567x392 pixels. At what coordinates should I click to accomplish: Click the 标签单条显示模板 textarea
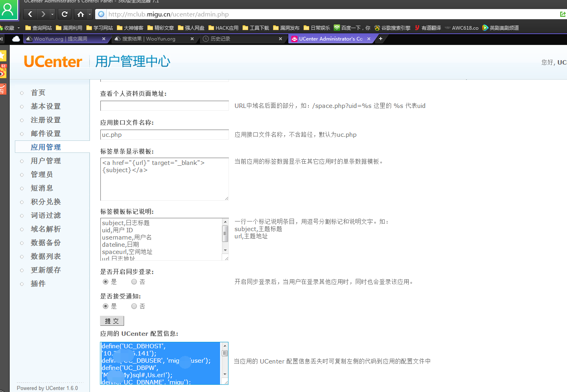point(165,179)
